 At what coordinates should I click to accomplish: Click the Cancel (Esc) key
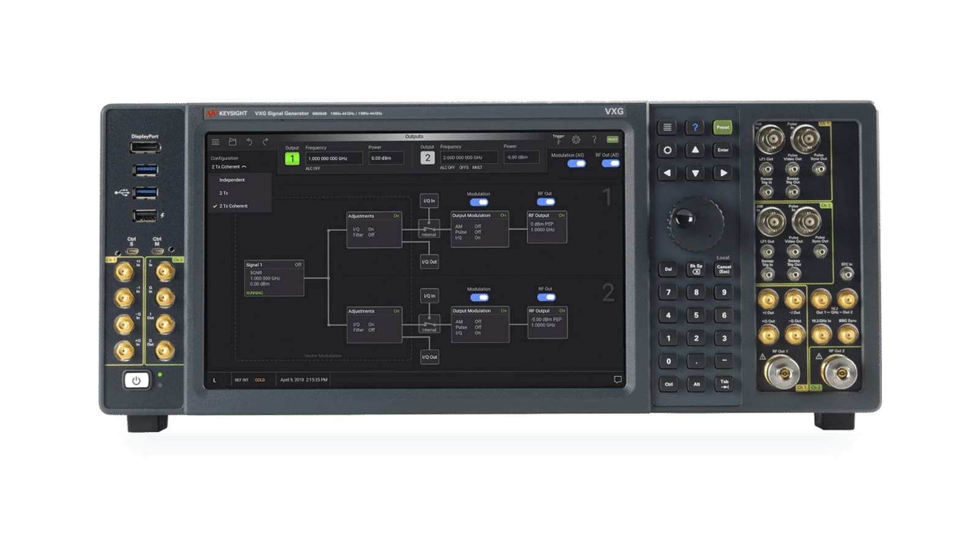click(724, 269)
